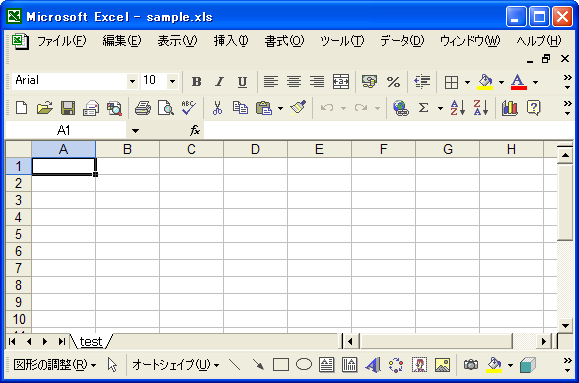Open the font size 10 dropdown
Image resolution: width=579 pixels, height=383 pixels.
[172, 81]
